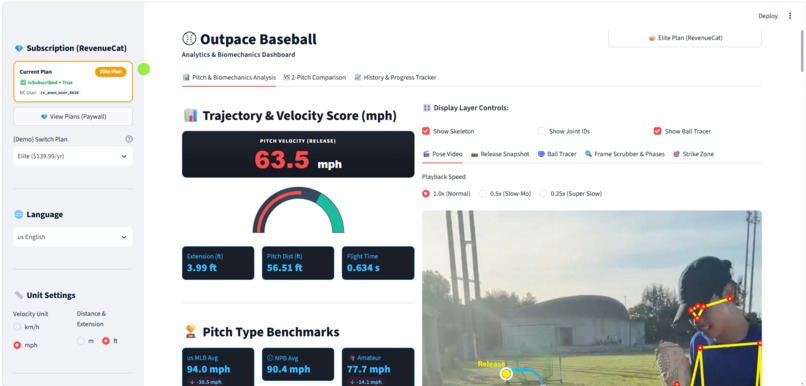The height and width of the screenshot is (386, 806).
Task: Click the bar chart icon by Trajectory heading
Action: pyautogui.click(x=190, y=116)
